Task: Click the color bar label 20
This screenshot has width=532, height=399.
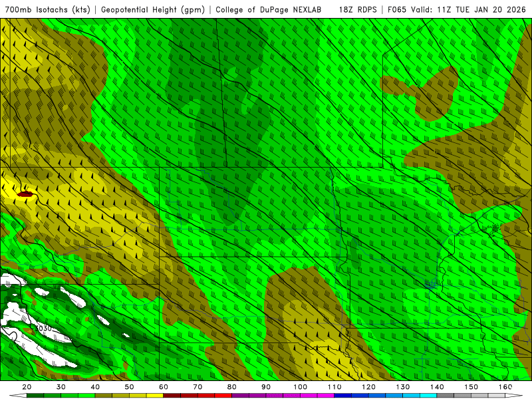Action: (27, 387)
